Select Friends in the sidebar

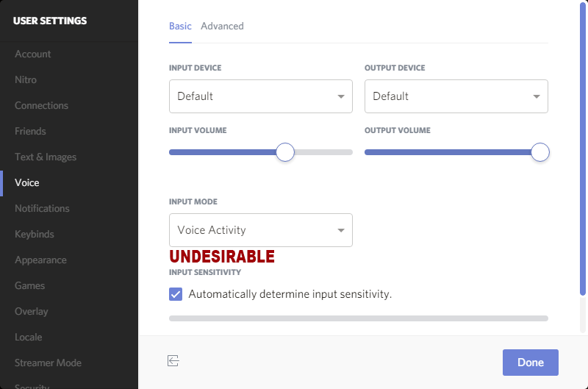coord(30,131)
